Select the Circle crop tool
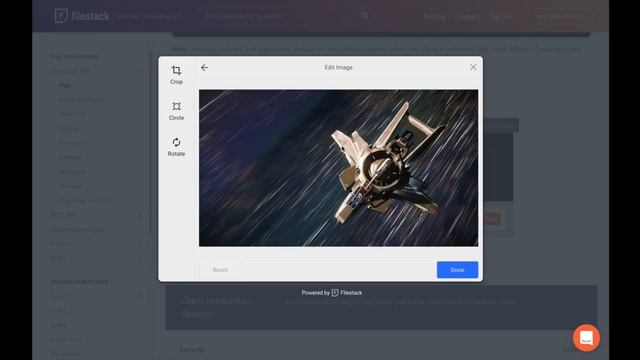The width and height of the screenshot is (640, 360). click(x=176, y=111)
